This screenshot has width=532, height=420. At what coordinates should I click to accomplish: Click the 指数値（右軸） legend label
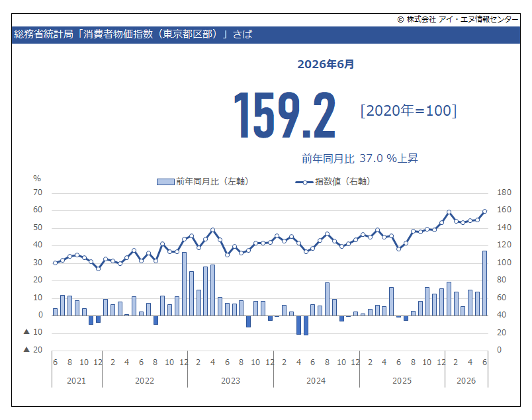tap(342, 181)
